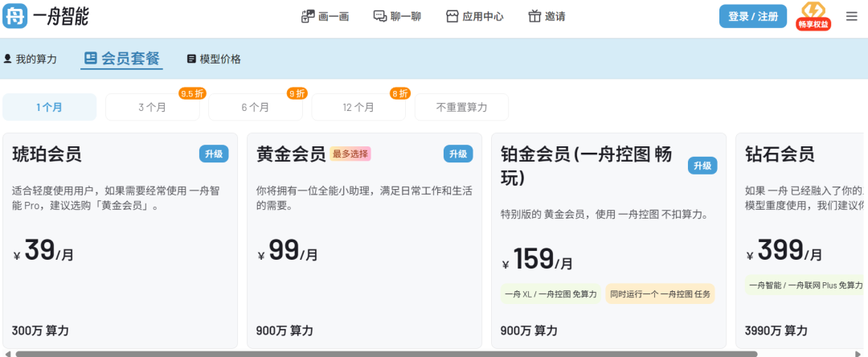Viewport: 868px width, 357px height.
Task: Click the 琥珀会员 description text
Action: point(117,199)
